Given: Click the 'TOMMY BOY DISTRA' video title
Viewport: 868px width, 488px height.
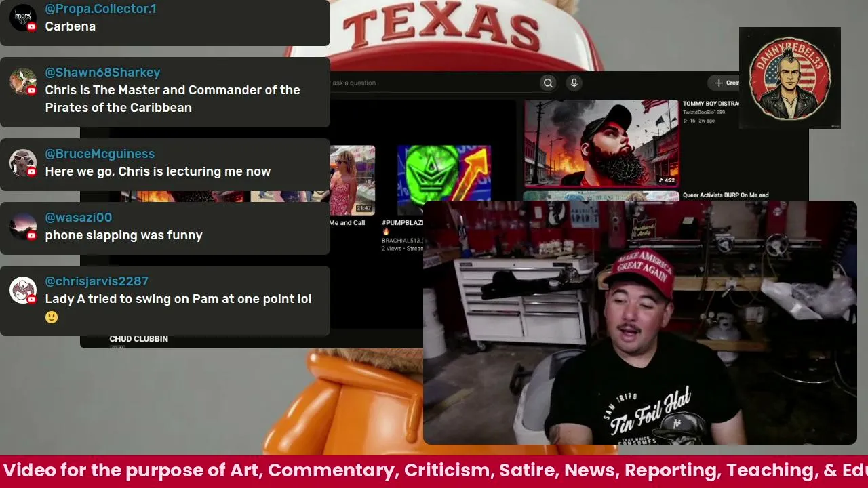Looking at the screenshot, I should point(711,104).
